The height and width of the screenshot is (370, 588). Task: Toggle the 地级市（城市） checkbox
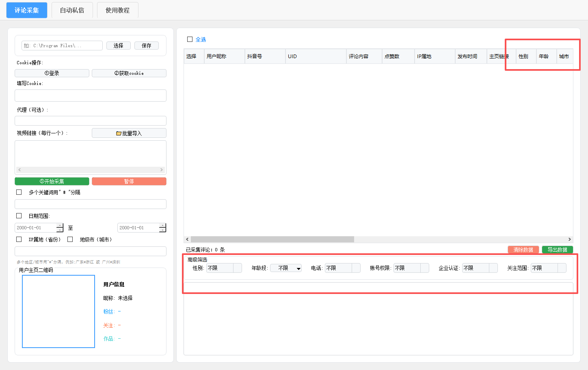(x=70, y=239)
